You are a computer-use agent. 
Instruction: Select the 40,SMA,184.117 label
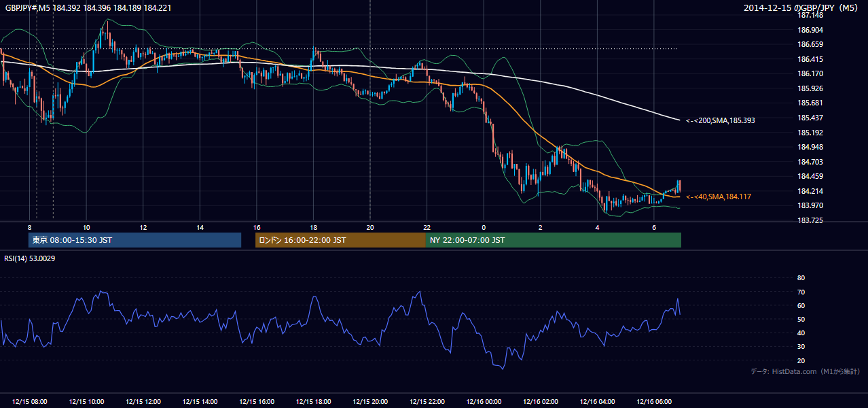[719, 197]
